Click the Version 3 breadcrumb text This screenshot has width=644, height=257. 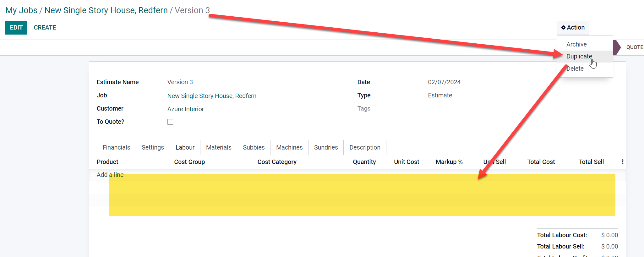click(192, 10)
